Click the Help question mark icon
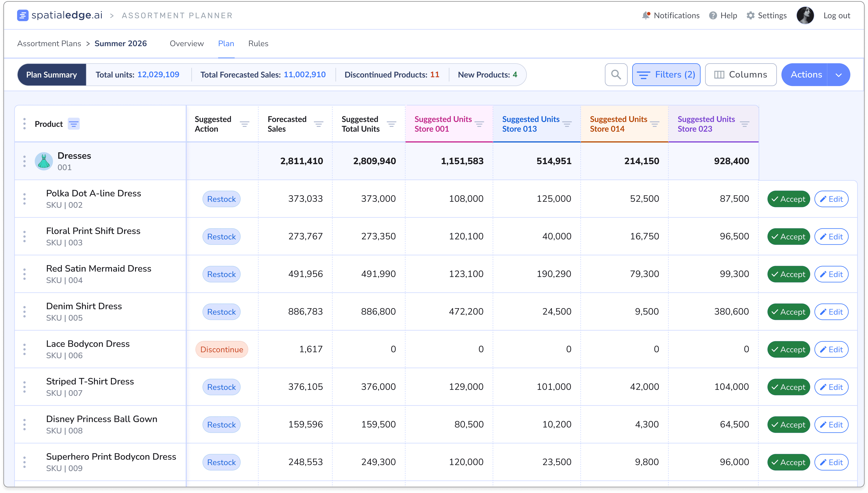868x493 pixels. (x=713, y=16)
